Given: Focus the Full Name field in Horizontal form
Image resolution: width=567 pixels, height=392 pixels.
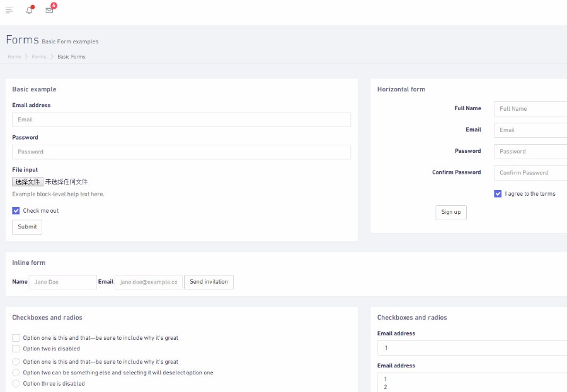Looking at the screenshot, I should coord(530,109).
